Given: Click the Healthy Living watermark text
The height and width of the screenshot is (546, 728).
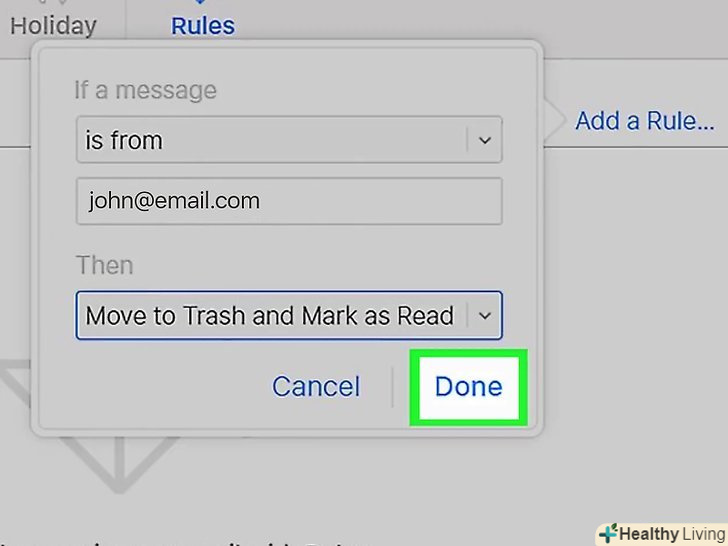Looking at the screenshot, I should click(672, 534).
